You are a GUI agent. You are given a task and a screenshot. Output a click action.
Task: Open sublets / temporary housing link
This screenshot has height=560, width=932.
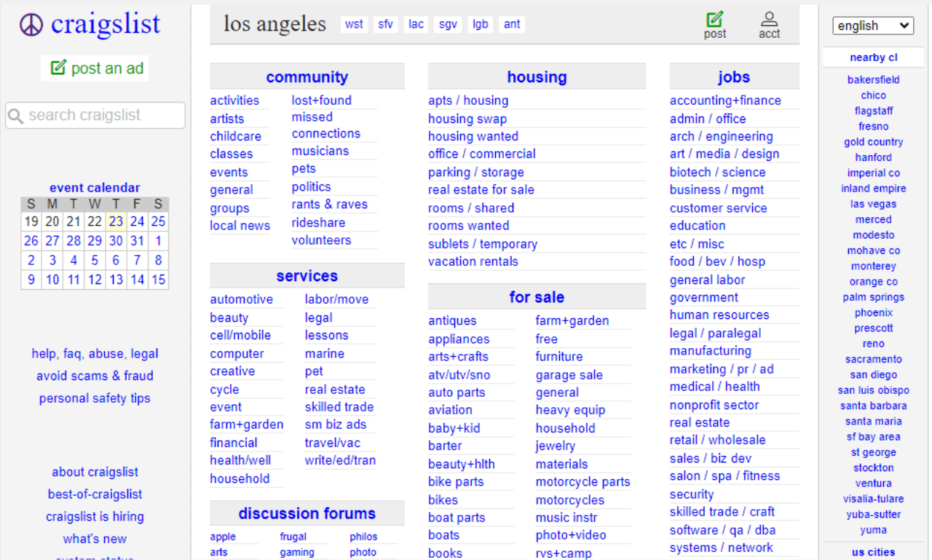click(x=483, y=244)
